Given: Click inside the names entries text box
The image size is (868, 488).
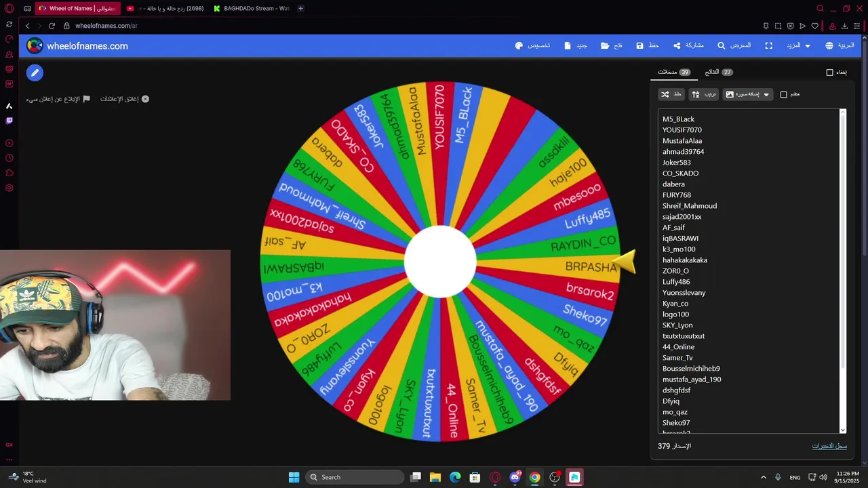Looking at the screenshot, I should (749, 271).
